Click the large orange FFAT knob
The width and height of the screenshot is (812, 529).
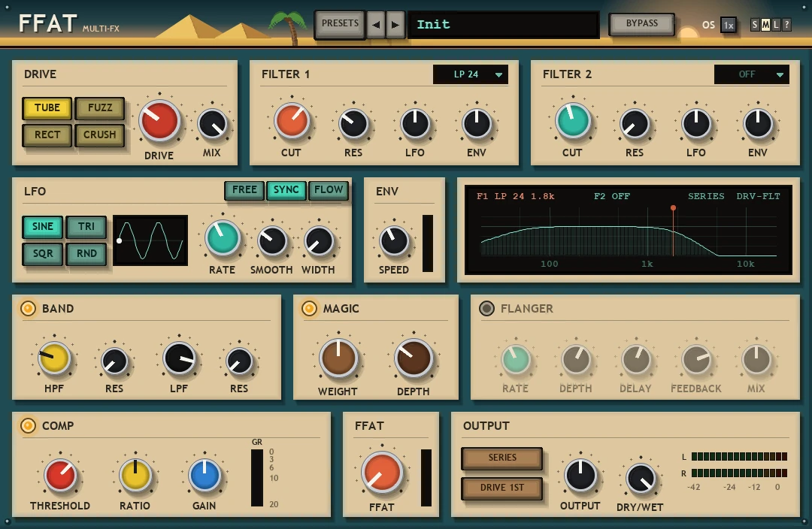pyautogui.click(x=382, y=472)
